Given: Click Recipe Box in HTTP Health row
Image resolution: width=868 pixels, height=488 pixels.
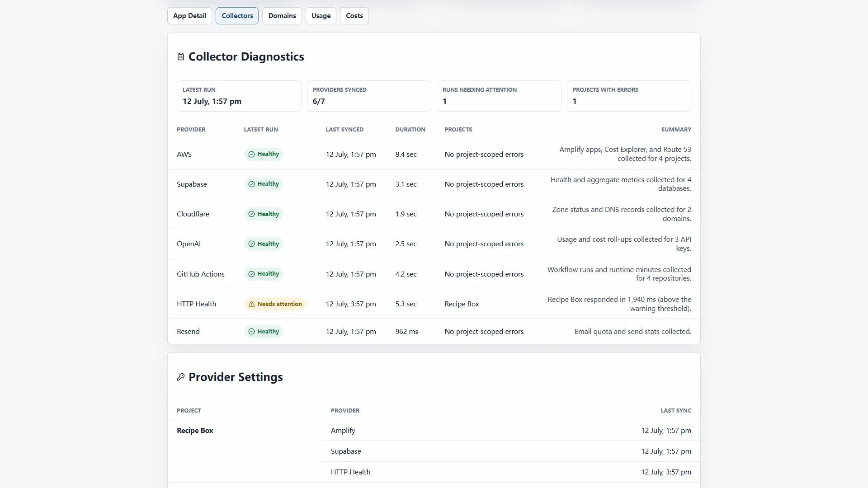Looking at the screenshot, I should pos(462,304).
